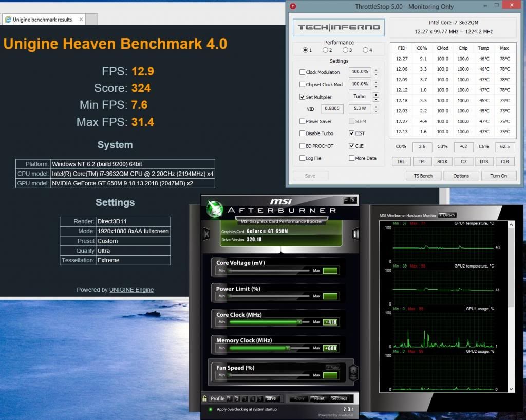
Task: Select Afterburner profile slot 3
Action: tap(245, 398)
